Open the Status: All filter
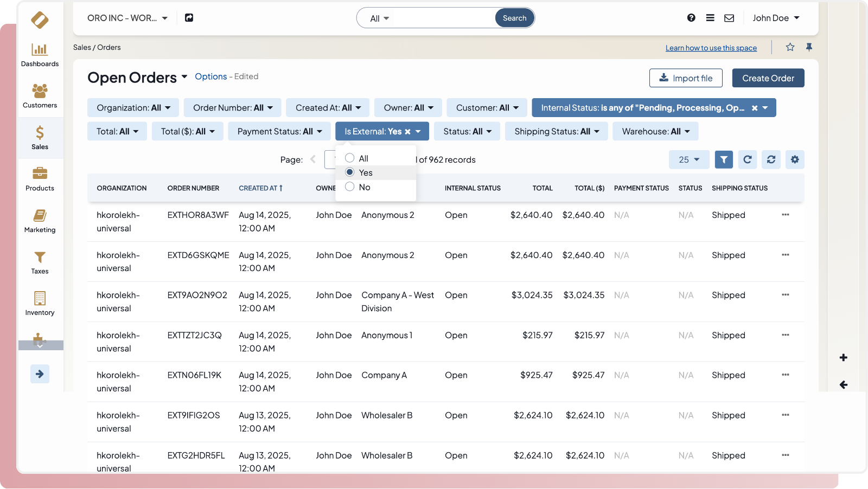Image resolution: width=868 pixels, height=489 pixels. click(x=467, y=131)
